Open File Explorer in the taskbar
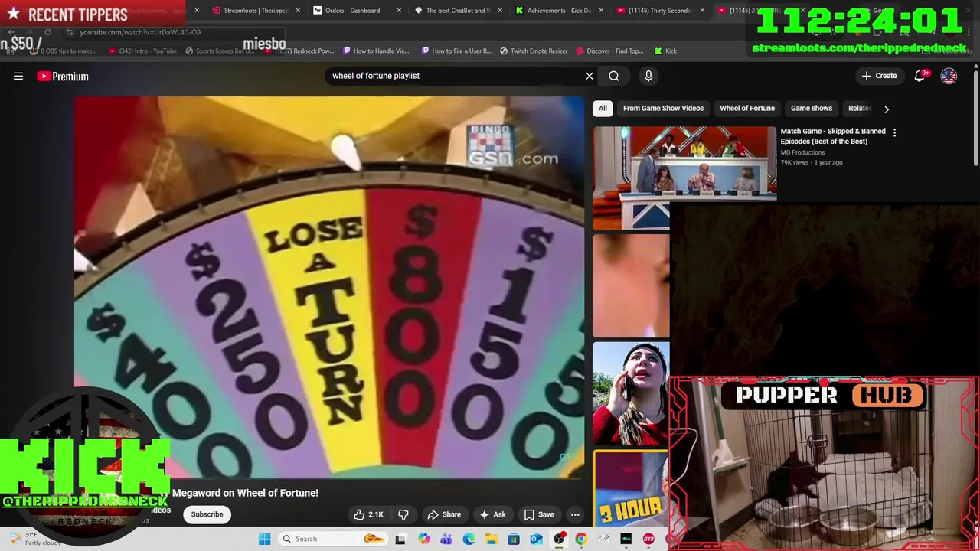 click(491, 539)
